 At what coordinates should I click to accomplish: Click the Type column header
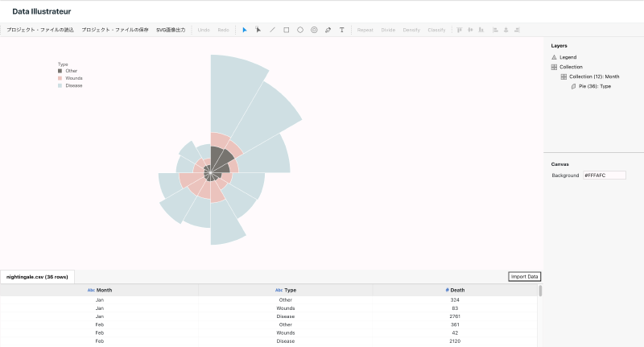pyautogui.click(x=286, y=291)
